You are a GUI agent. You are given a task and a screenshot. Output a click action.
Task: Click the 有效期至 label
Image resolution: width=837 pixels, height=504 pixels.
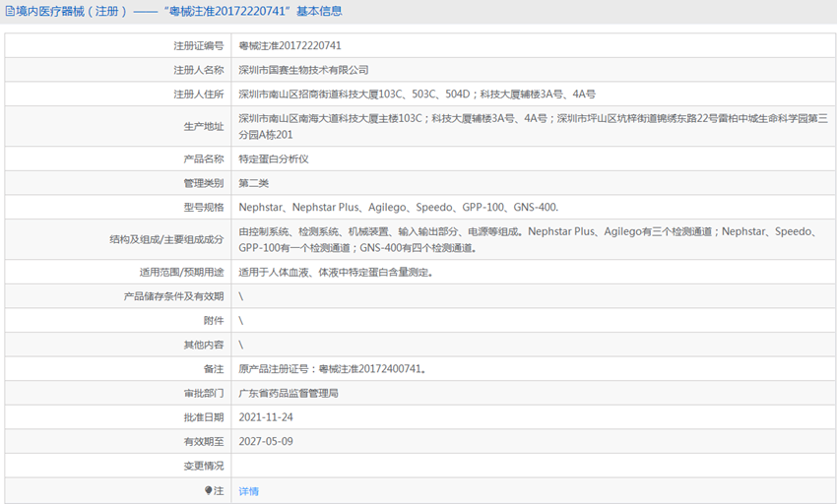[204, 442]
